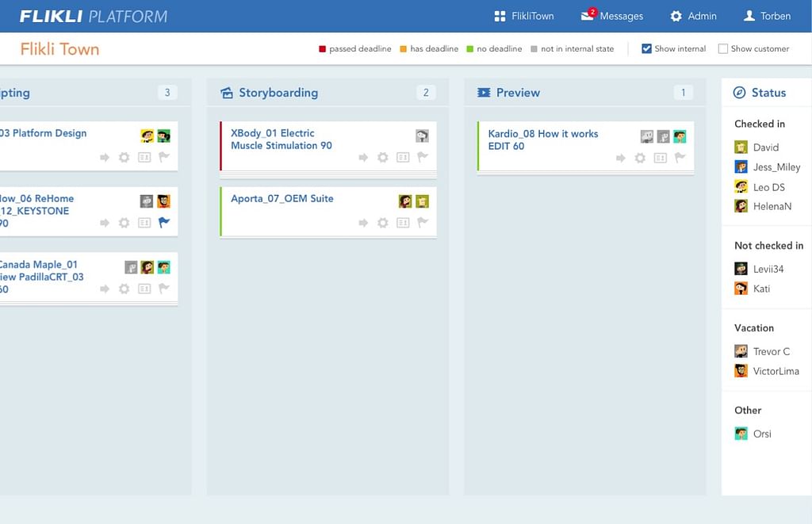
Task: Click the arrow icon on Kardio_08 card
Action: [x=621, y=158]
